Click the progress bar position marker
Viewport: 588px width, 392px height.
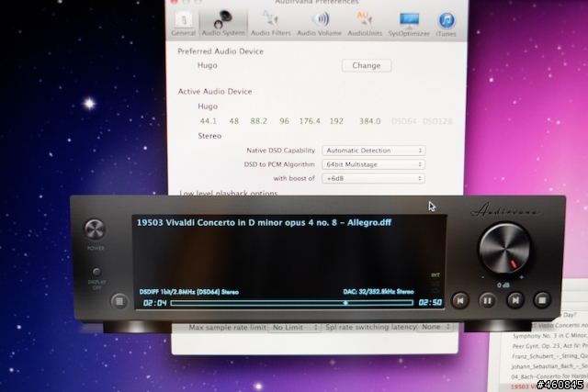[x=345, y=303]
